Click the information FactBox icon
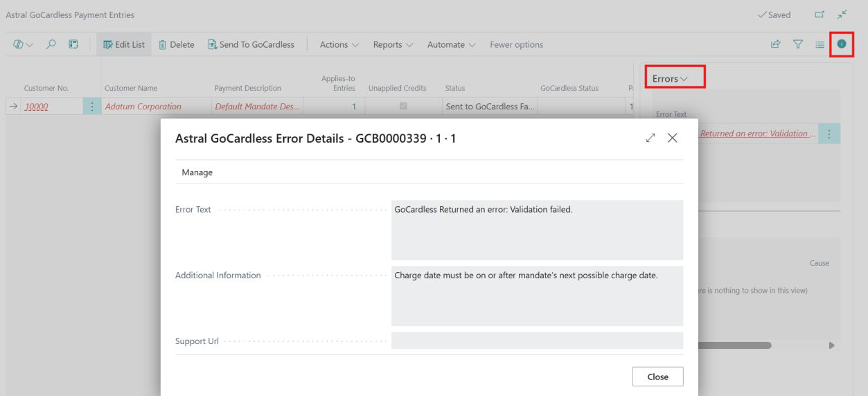 (x=842, y=44)
